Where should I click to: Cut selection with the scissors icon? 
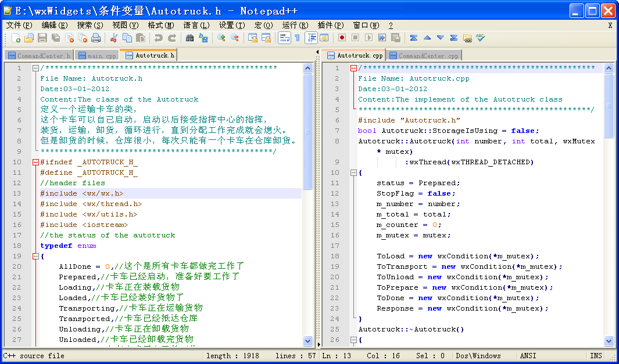click(x=114, y=38)
